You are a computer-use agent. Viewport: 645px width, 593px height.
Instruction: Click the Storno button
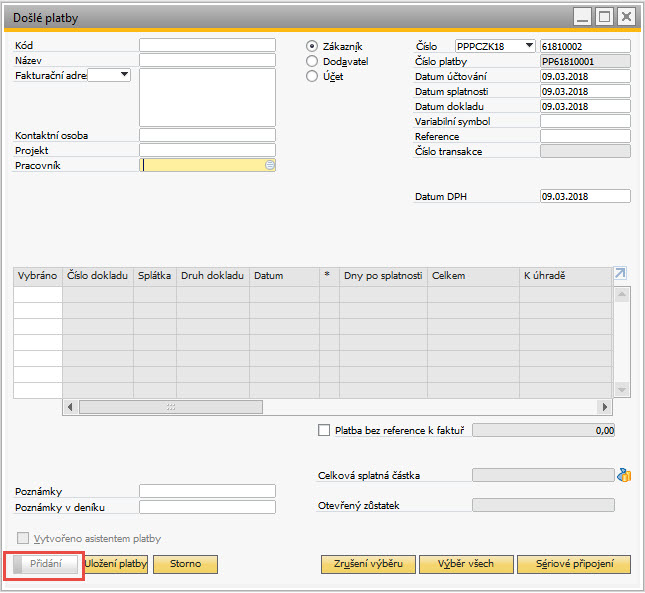pos(186,564)
